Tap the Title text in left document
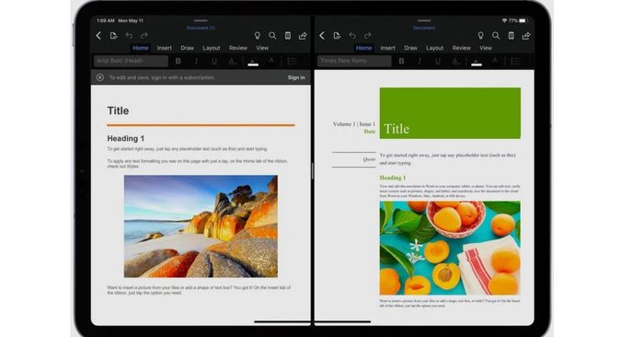Screen dimensions: 644x337 [x=118, y=110]
